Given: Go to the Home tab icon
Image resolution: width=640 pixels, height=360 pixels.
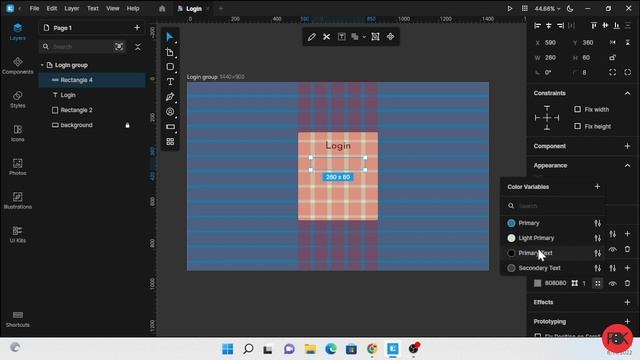Looking at the screenshot, I should pyautogui.click(x=162, y=9).
